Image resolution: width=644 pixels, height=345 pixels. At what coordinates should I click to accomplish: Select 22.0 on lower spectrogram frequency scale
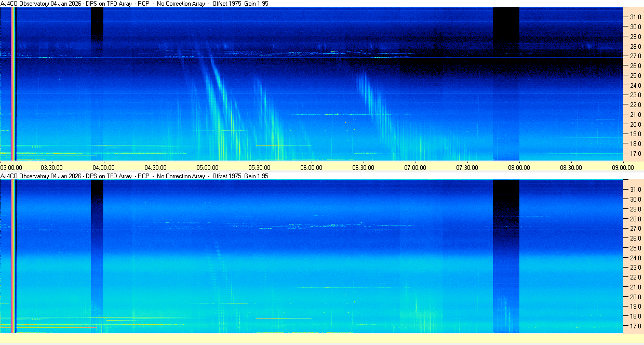(636, 277)
